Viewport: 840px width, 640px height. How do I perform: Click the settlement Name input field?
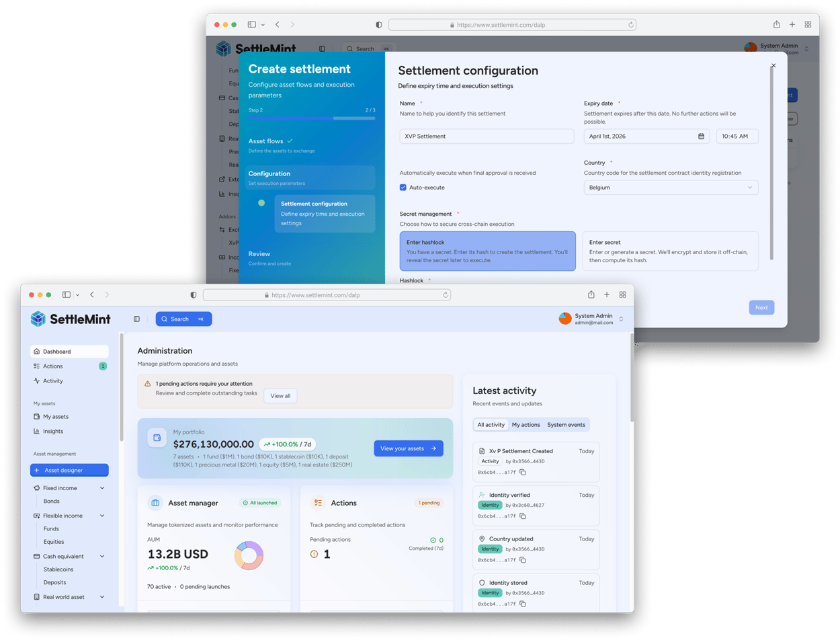(487, 136)
